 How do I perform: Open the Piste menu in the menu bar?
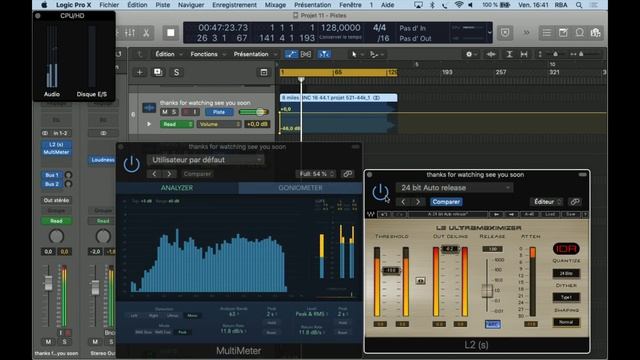163,5
